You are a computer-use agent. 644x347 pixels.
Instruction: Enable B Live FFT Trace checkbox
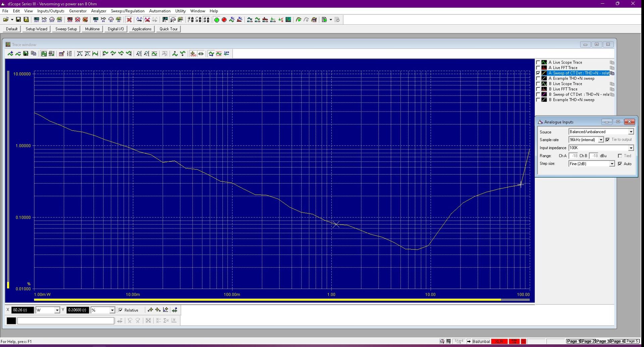(538, 89)
